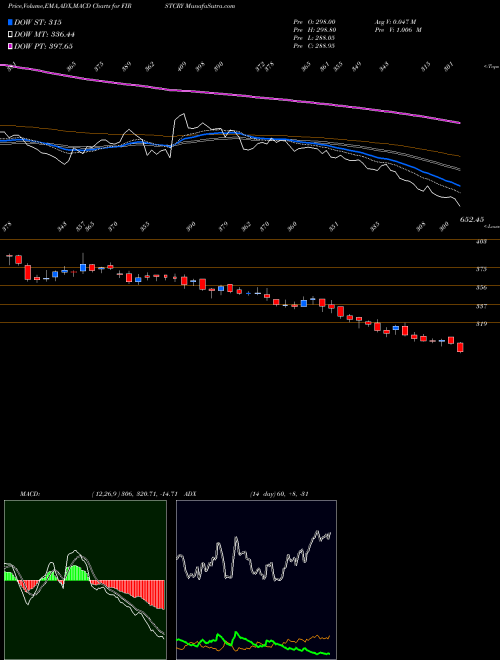Click the 'Pre V: 1.006 M' volume text
Screen dimensions: 500x660
[398, 30]
